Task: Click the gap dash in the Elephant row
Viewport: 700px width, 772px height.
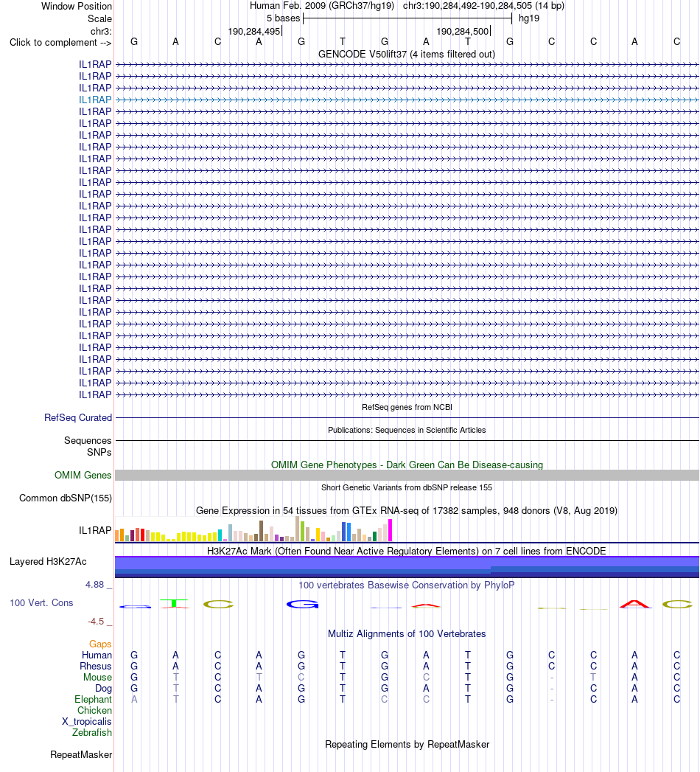Action: pos(551,700)
